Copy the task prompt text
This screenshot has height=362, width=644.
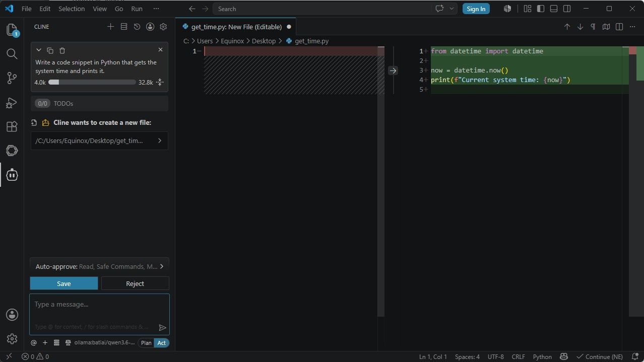coord(50,50)
